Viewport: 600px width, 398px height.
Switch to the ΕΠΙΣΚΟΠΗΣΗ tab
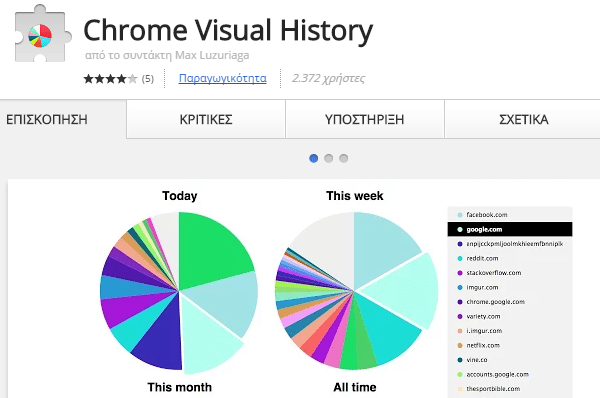pos(47,119)
